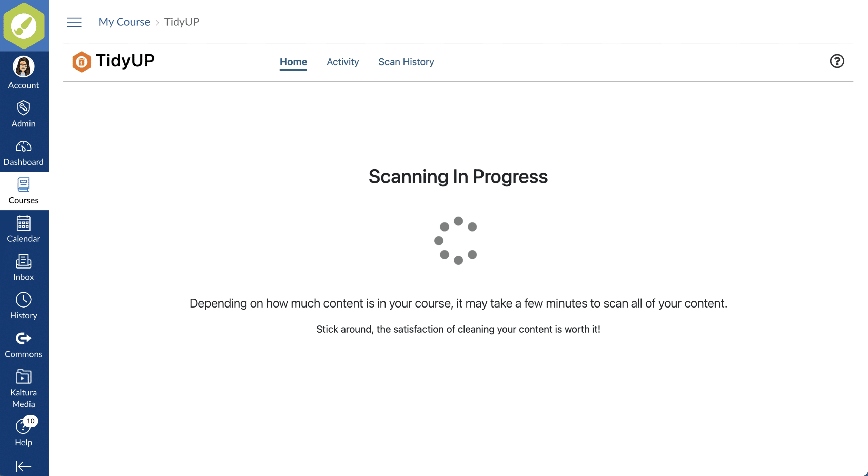Viewport: 868px width, 476px height.
Task: Select the Home tab
Action: pos(293,62)
